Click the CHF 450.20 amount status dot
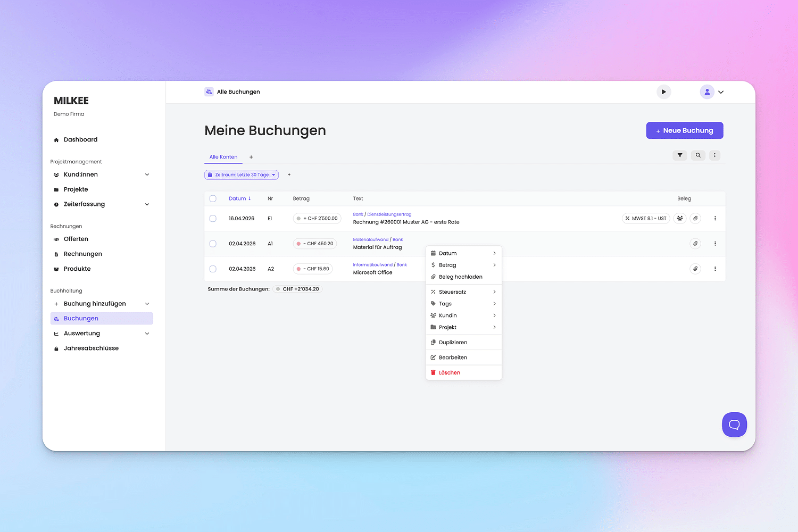This screenshot has height=532, width=798. (298, 244)
